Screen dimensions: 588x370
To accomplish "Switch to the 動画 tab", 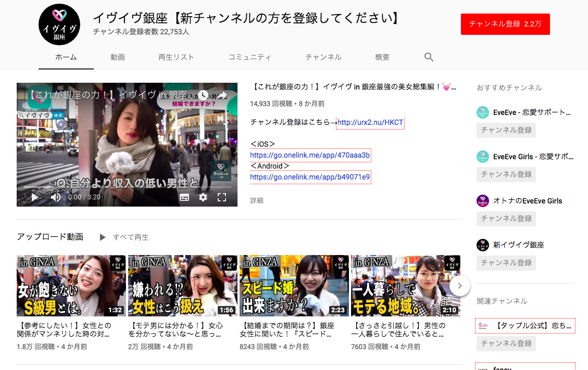I will [x=118, y=57].
